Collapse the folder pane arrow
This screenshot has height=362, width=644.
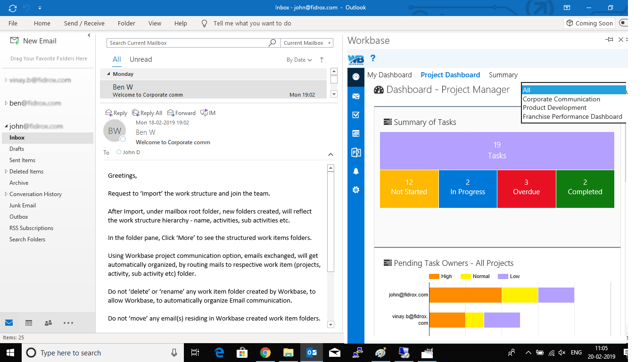(x=89, y=35)
